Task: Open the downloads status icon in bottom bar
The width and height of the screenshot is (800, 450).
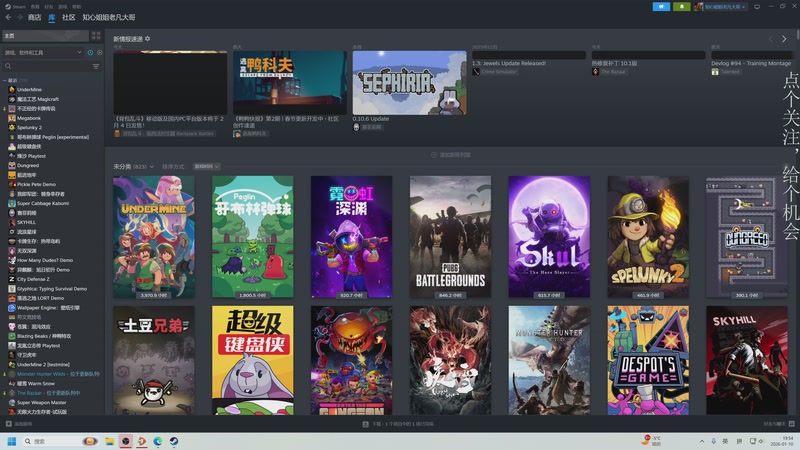Action: pos(365,424)
